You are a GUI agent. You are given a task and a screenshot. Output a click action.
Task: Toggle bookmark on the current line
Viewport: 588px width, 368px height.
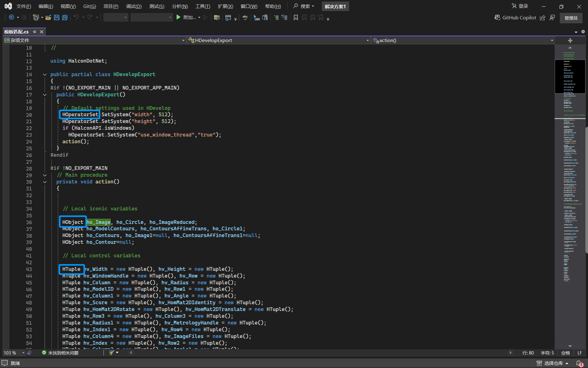(x=296, y=17)
